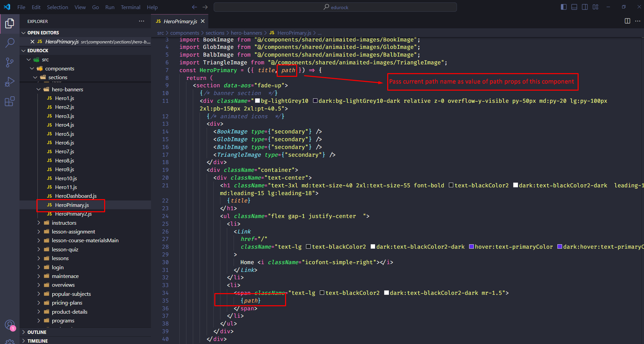Open the Run and Debug view
644x344 pixels.
[10, 82]
